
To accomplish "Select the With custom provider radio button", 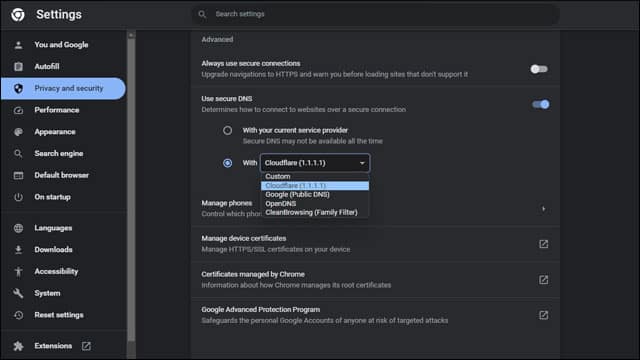I will (x=227, y=163).
